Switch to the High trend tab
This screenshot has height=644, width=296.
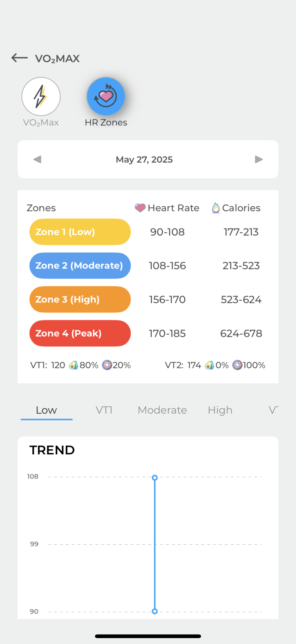point(220,410)
